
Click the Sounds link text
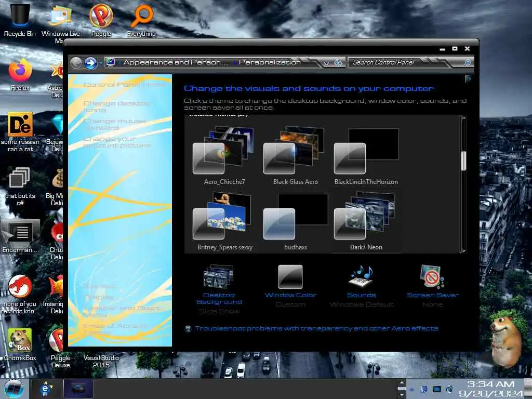(362, 295)
